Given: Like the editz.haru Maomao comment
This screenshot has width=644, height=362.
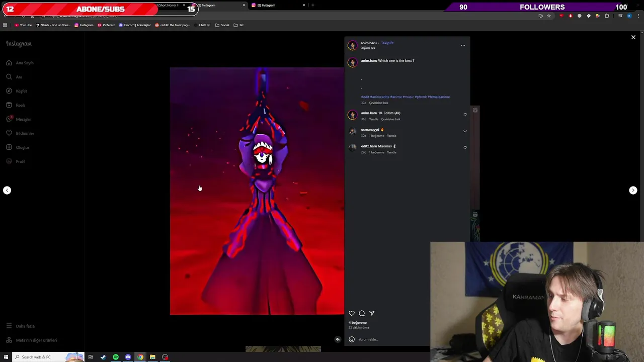Looking at the screenshot, I should (x=465, y=147).
